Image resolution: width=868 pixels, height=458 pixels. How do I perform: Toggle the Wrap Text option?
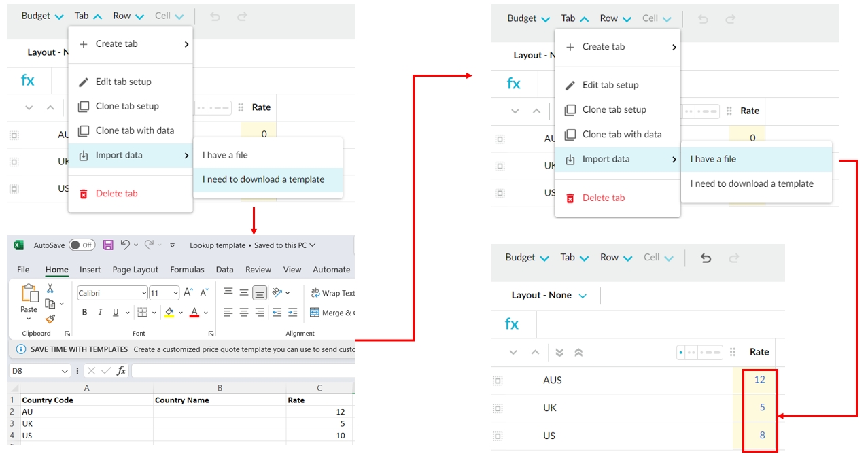pyautogui.click(x=333, y=293)
